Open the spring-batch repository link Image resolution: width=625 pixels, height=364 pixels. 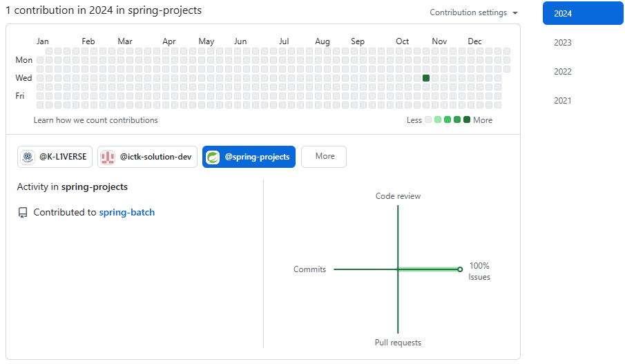[127, 213]
